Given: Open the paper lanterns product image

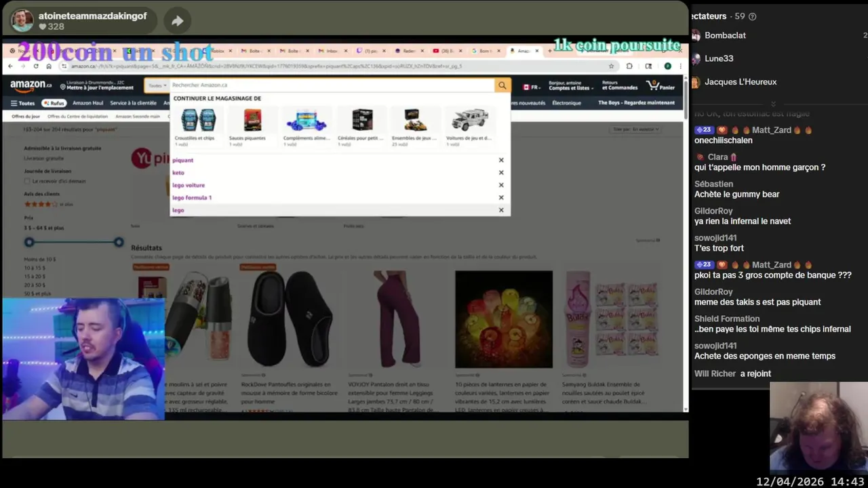Looking at the screenshot, I should pos(504,319).
